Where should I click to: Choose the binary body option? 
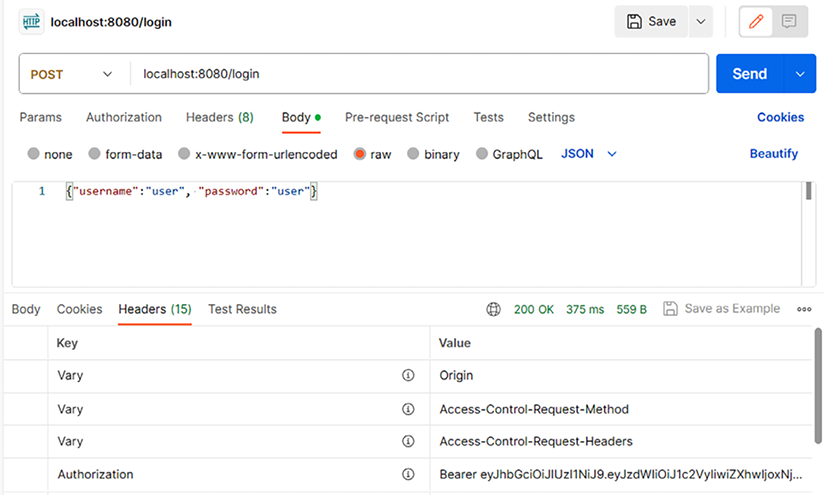pos(413,154)
